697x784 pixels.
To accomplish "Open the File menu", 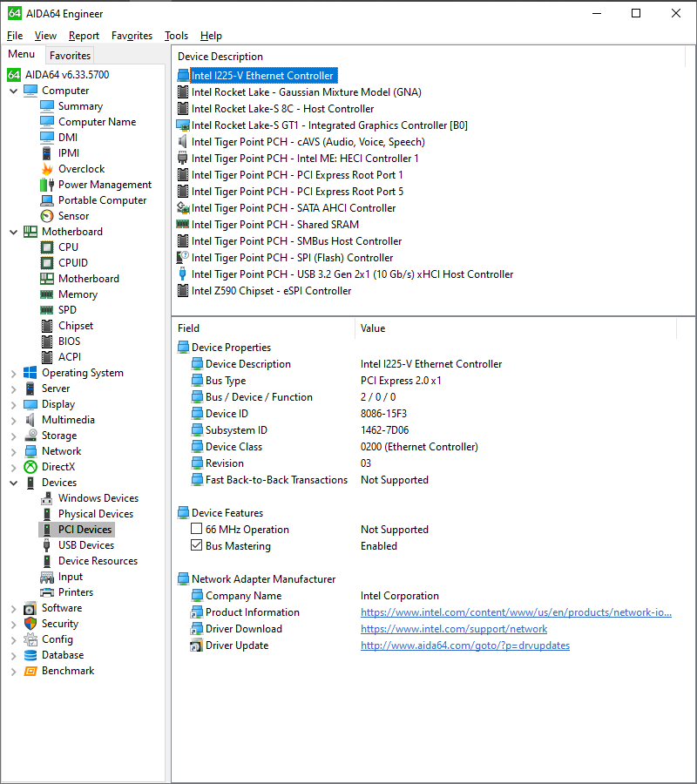I will 15,36.
